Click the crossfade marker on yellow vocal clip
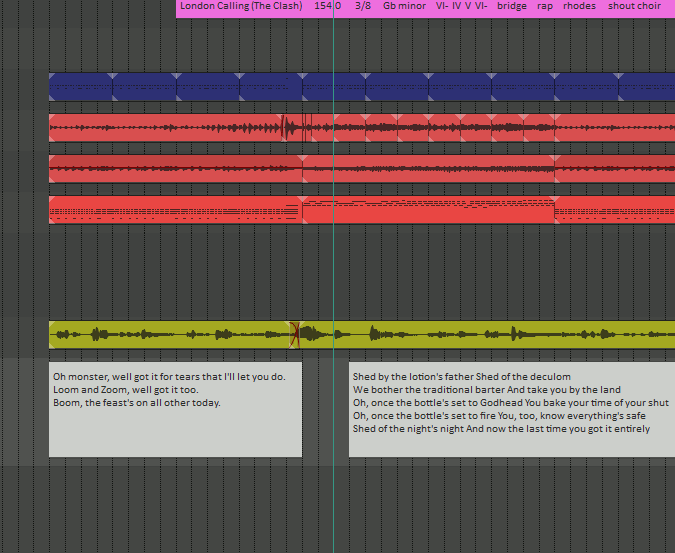Screen dimensions: 675x553 [295, 335]
